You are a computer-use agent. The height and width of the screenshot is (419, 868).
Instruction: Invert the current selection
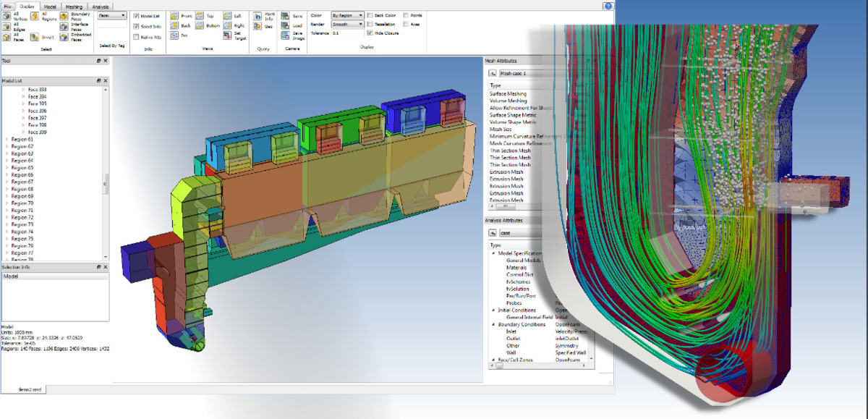[x=35, y=37]
